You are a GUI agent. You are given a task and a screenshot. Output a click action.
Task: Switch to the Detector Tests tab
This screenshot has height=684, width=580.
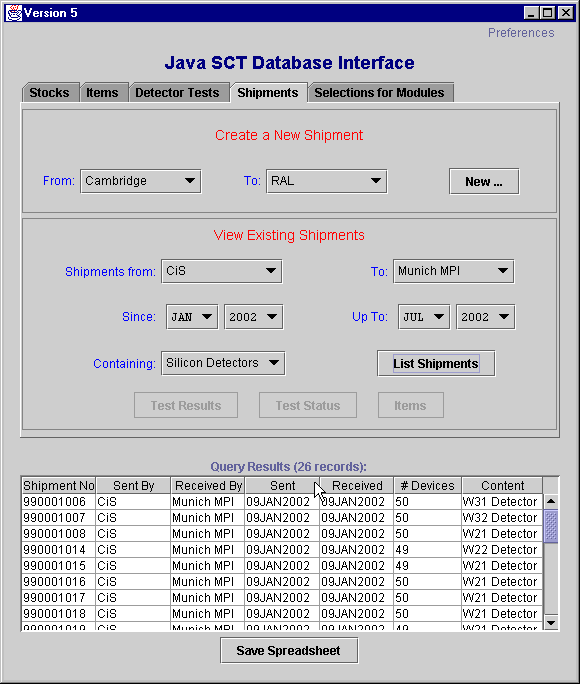(x=177, y=92)
